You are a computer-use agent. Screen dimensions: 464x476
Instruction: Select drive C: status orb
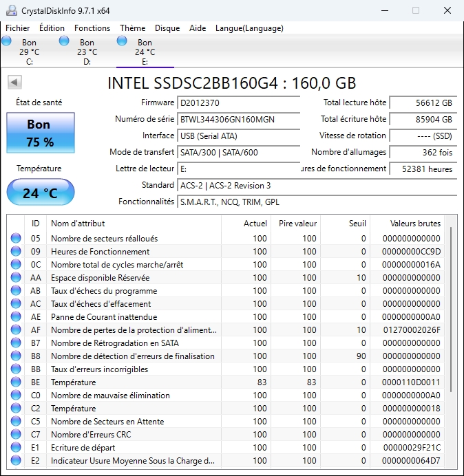(x=7, y=41)
